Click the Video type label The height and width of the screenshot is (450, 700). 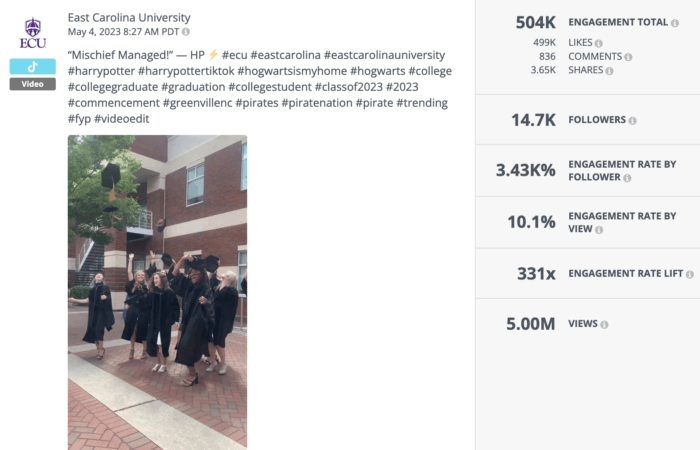33,84
